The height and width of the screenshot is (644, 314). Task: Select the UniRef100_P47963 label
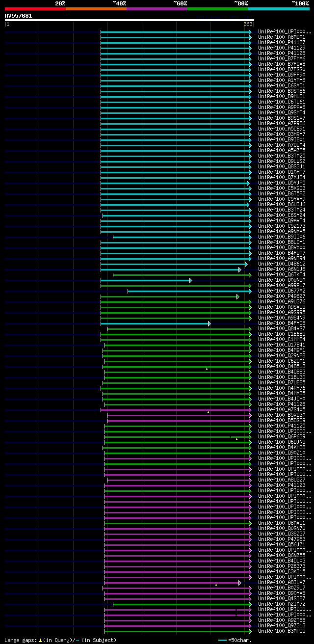click(x=282, y=539)
